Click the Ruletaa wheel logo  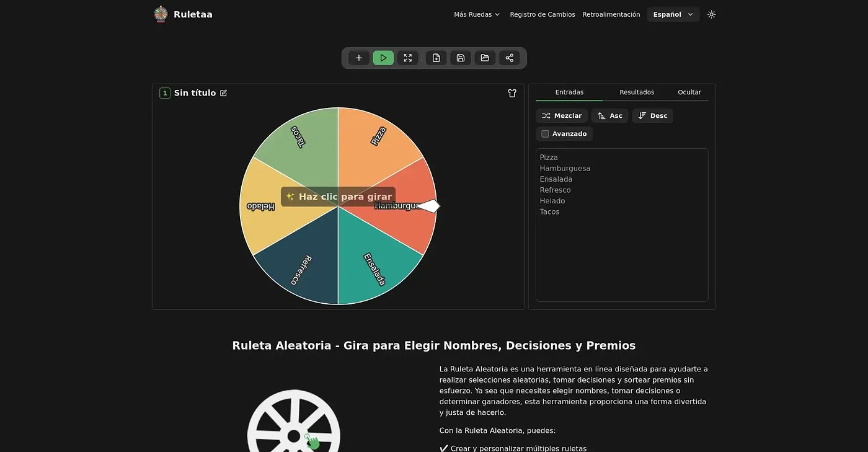161,14
